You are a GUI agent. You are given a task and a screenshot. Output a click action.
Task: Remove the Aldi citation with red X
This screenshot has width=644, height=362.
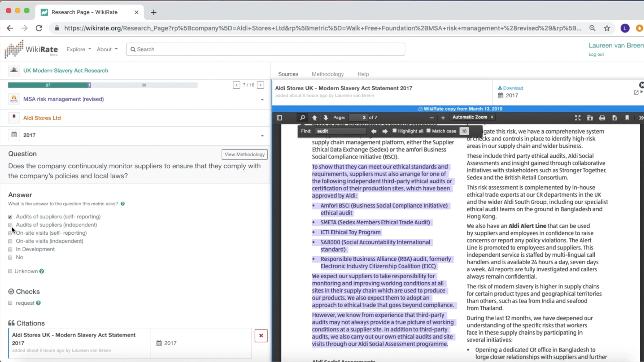pyautogui.click(x=261, y=336)
